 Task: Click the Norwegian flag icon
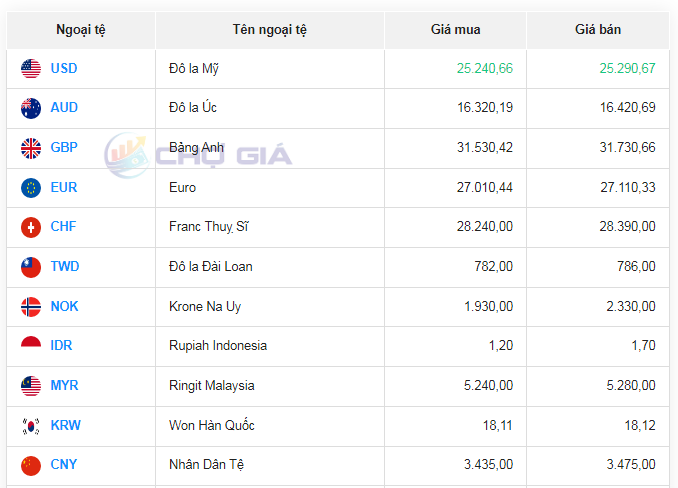pos(31,306)
